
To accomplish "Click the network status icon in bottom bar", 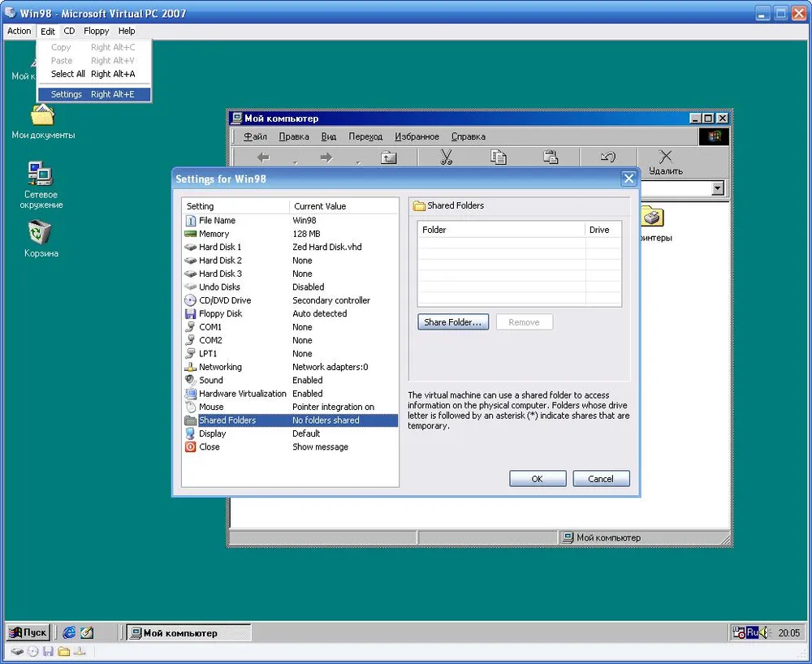I will point(80,651).
